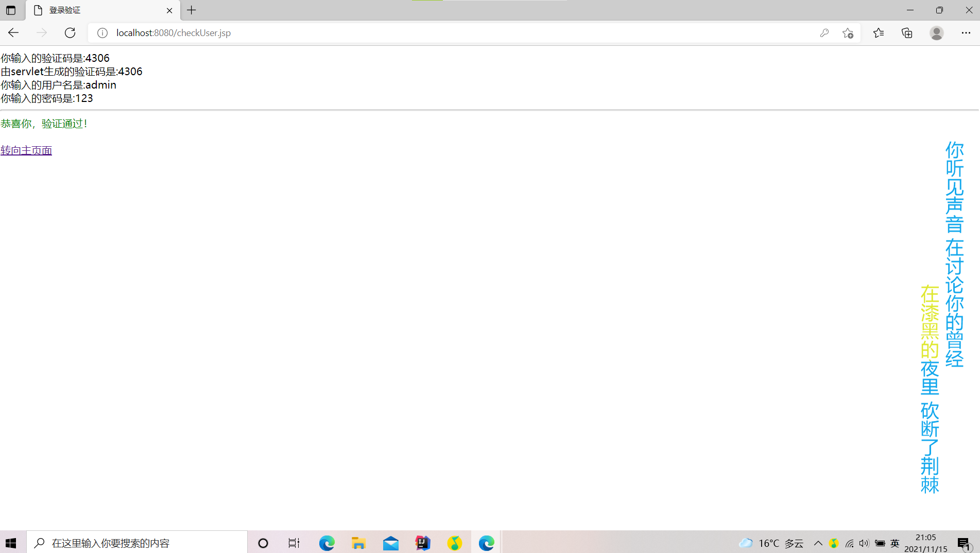Check battery status icon in tray
This screenshot has height=553, width=980.
click(x=880, y=543)
